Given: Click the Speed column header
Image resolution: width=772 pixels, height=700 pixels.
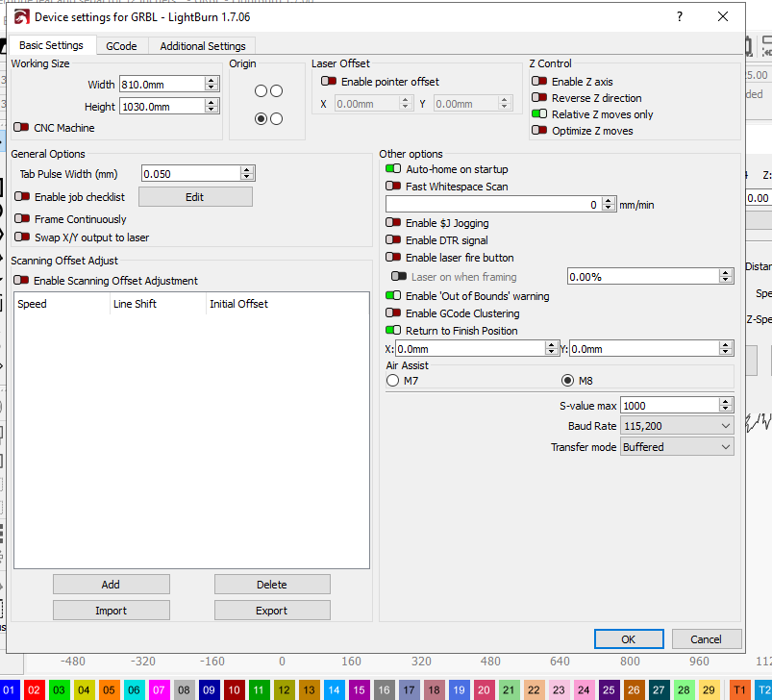Looking at the screenshot, I should 62,304.
